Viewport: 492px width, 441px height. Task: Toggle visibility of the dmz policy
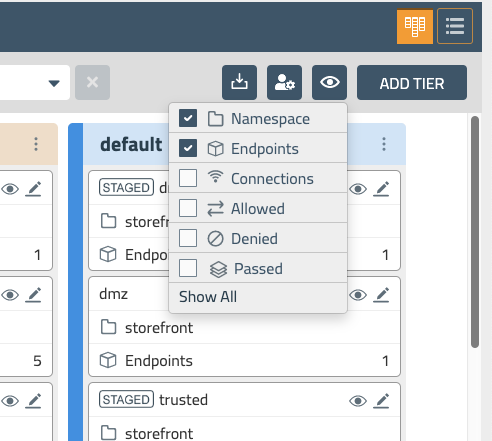(358, 295)
